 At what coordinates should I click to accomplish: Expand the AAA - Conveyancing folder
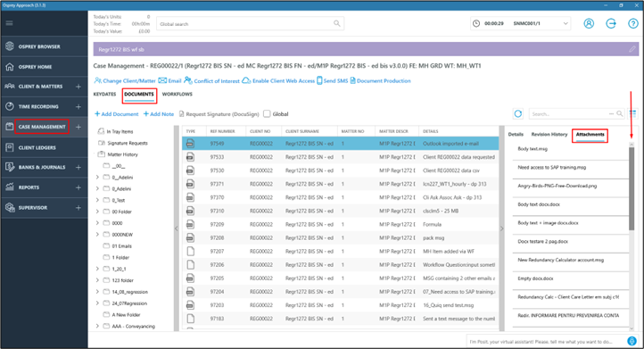pos(97,326)
